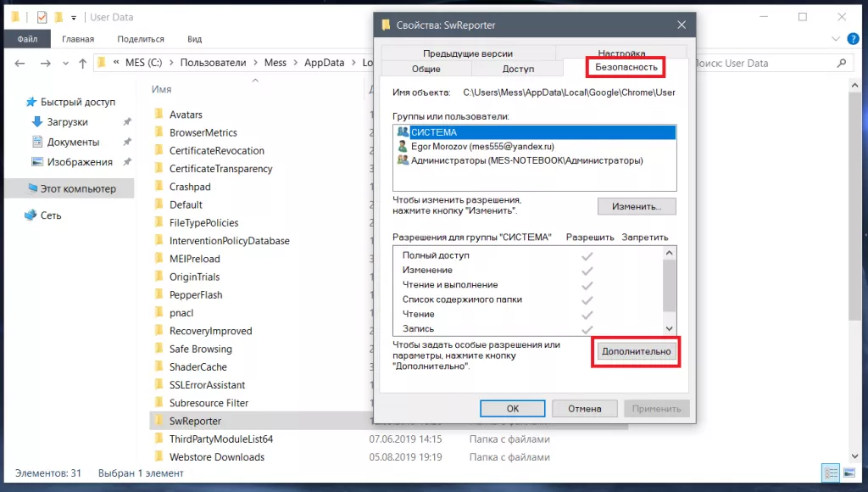
Task: Open the Файл menu in Explorer
Action: [x=27, y=39]
